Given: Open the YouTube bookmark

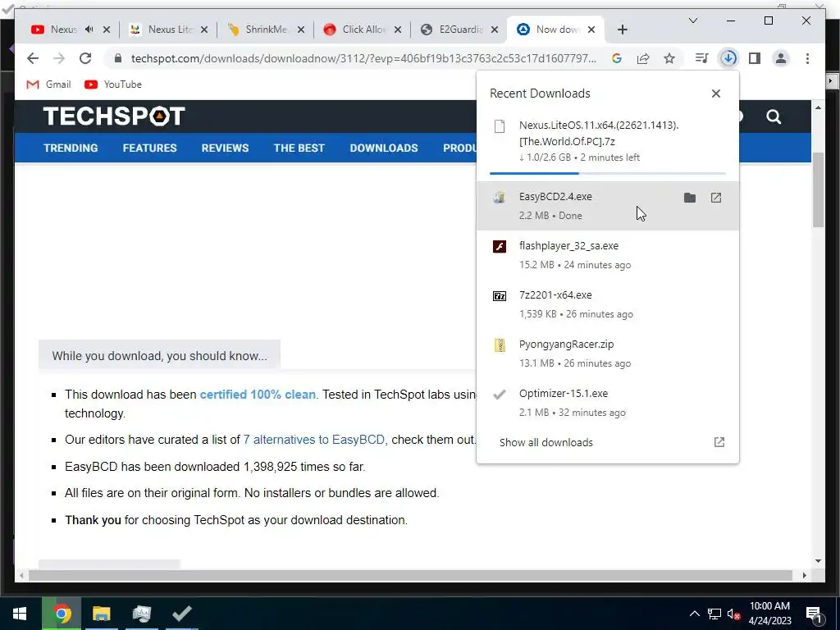Looking at the screenshot, I should click(x=113, y=84).
